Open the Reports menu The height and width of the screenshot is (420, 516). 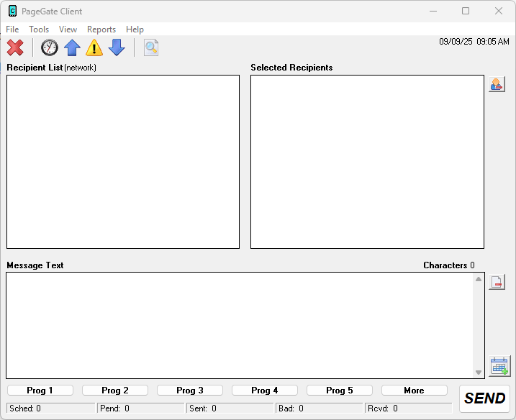[x=101, y=29]
